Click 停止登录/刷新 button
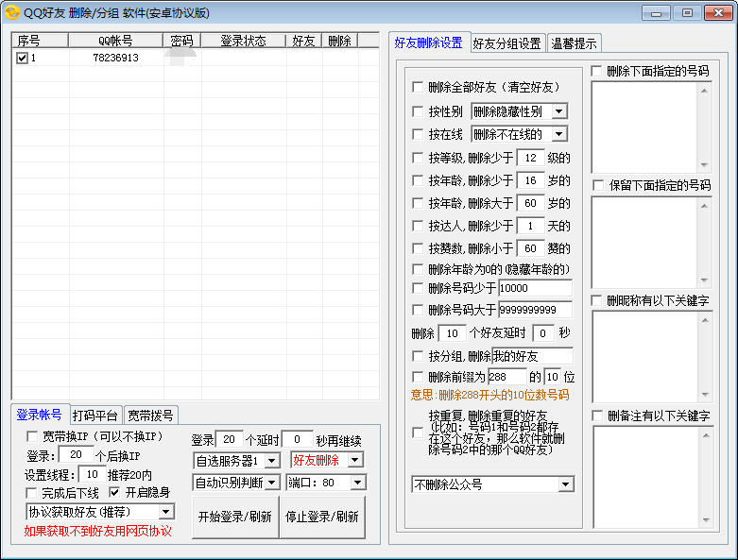Screen dimensions: 738x560 [x=322, y=517]
